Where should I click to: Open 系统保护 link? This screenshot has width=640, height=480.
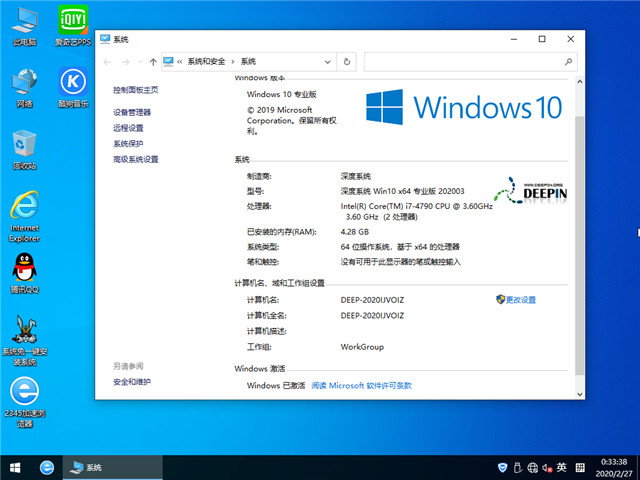coord(128,144)
